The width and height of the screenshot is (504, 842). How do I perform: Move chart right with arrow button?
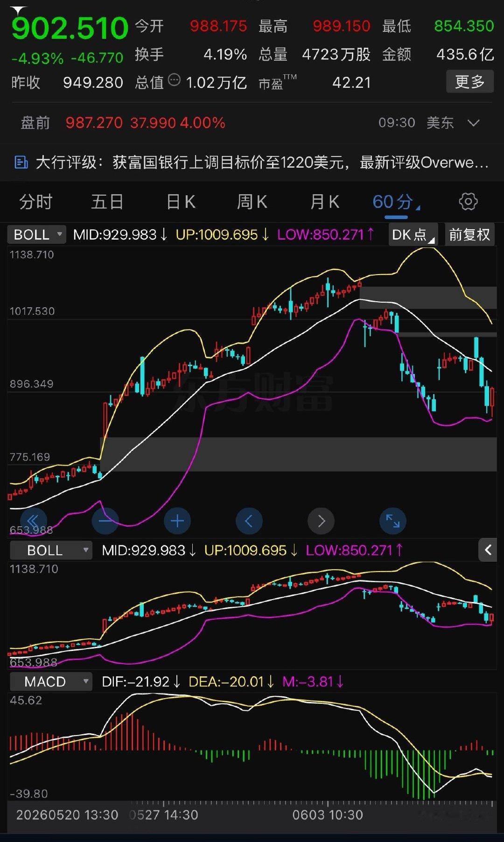(321, 521)
